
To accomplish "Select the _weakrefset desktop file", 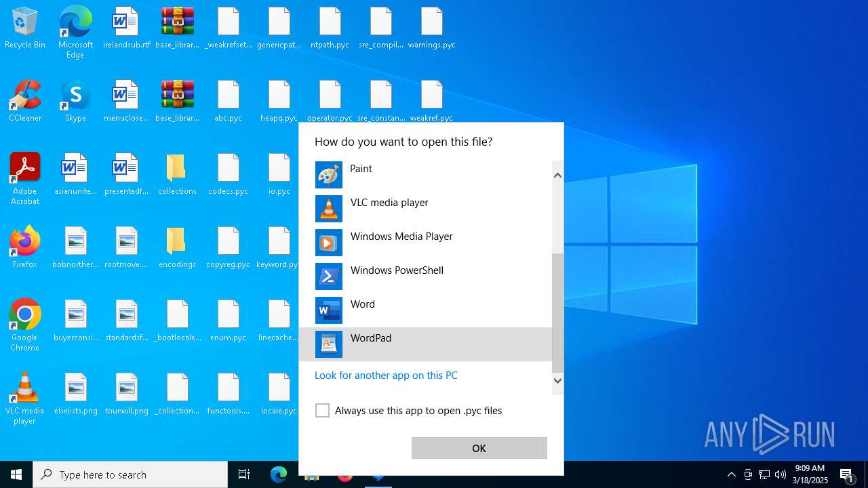I will (229, 28).
